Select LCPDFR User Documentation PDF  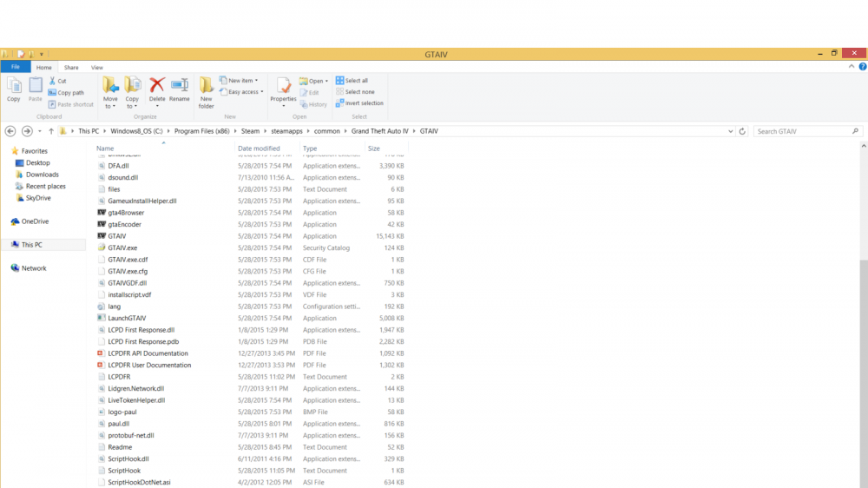pyautogui.click(x=149, y=365)
